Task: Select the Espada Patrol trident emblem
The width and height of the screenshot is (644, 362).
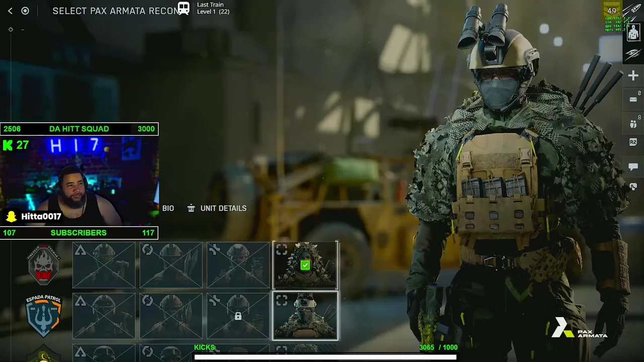Action: (43, 316)
